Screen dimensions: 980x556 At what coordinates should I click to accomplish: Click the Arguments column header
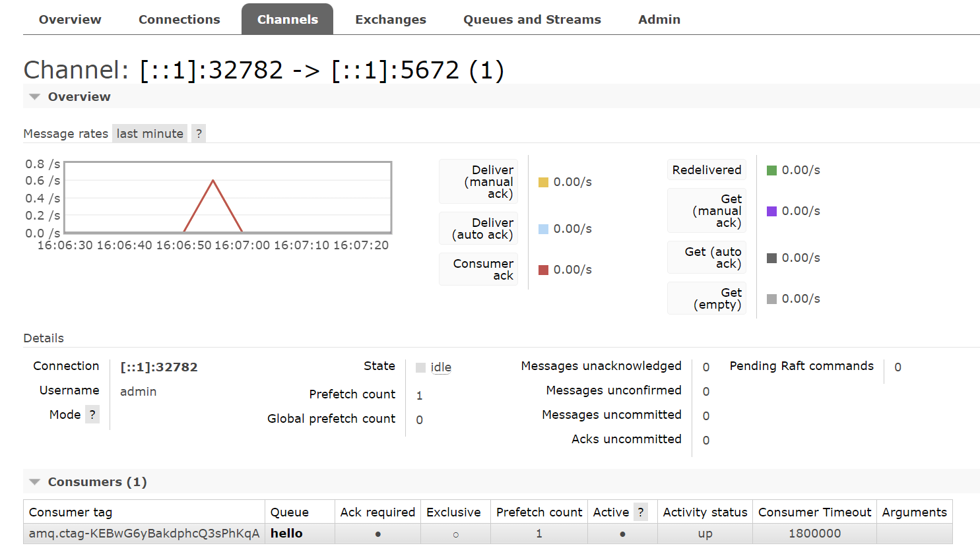[x=914, y=512]
